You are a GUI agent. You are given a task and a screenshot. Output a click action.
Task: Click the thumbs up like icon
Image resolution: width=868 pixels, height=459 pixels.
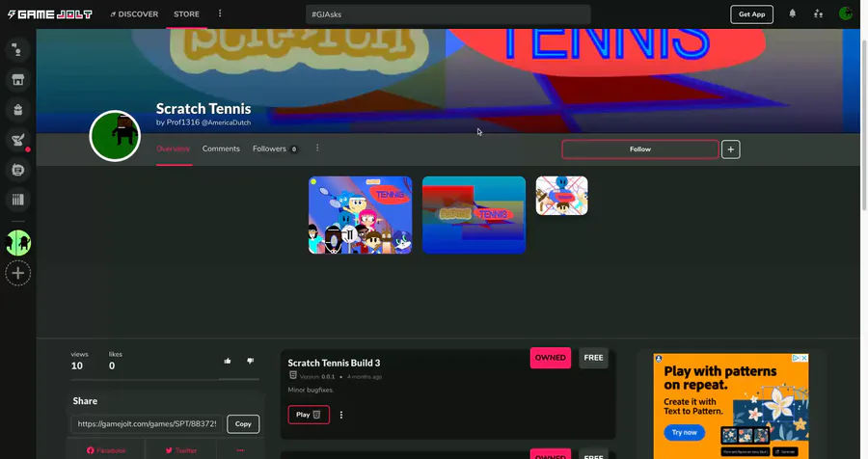pos(228,361)
